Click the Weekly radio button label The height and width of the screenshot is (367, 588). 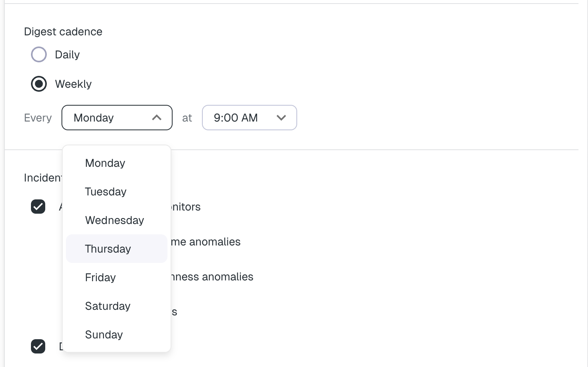pos(73,84)
